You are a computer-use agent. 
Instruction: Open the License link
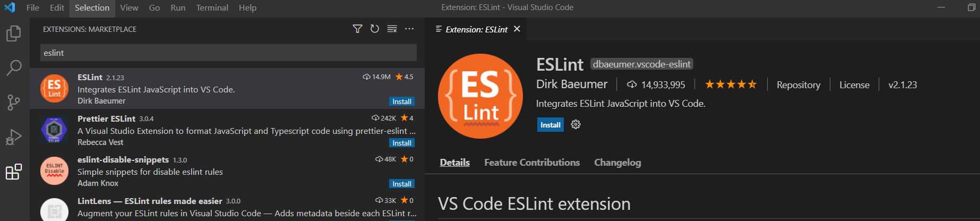[x=854, y=85]
